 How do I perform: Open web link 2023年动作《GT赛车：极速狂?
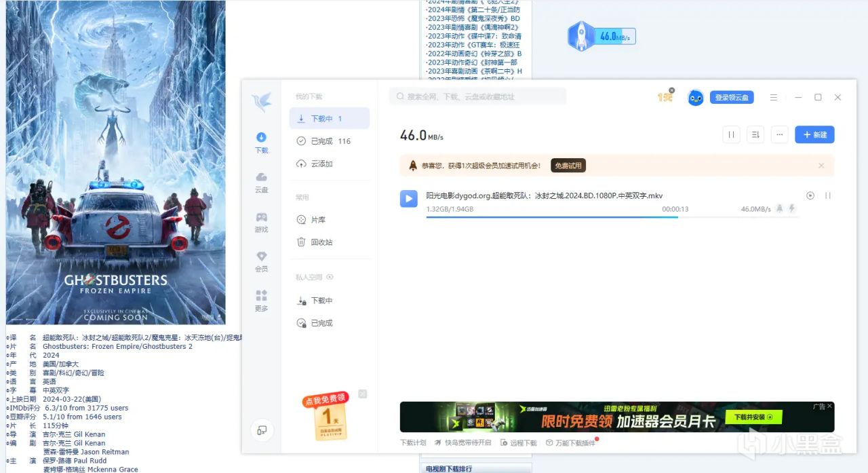(x=474, y=45)
